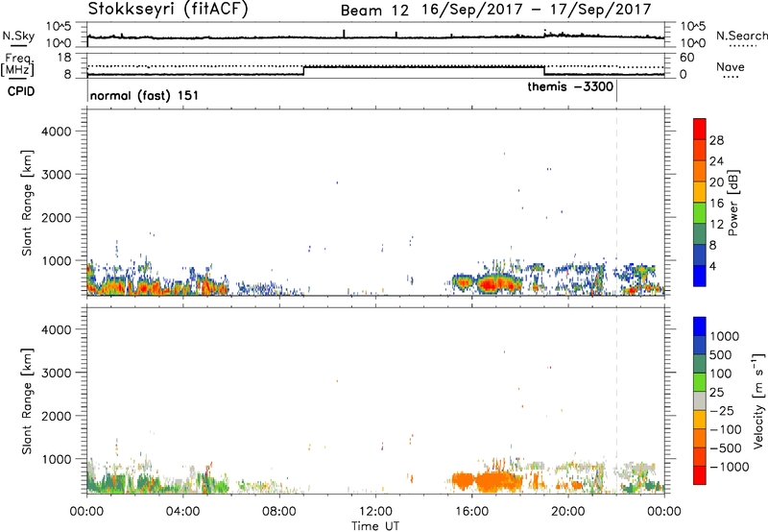Click the power panel 'Slant Range [km]' axis label
This screenshot has height=532, width=768.
coord(27,203)
